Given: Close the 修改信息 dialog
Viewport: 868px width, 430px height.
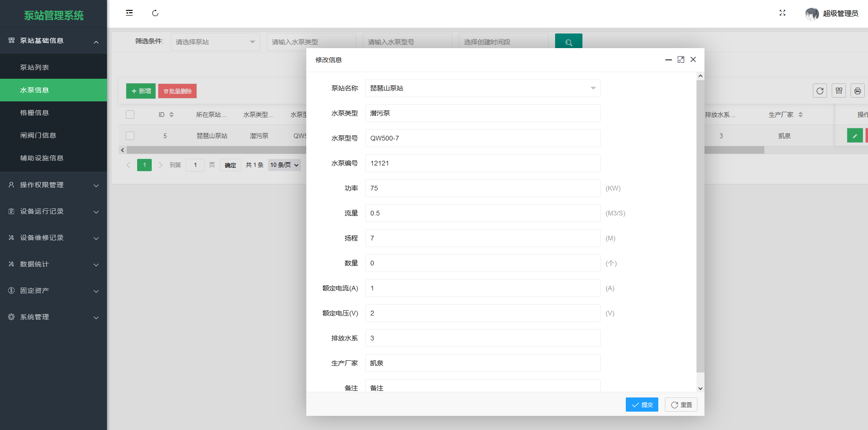Looking at the screenshot, I should coord(693,59).
